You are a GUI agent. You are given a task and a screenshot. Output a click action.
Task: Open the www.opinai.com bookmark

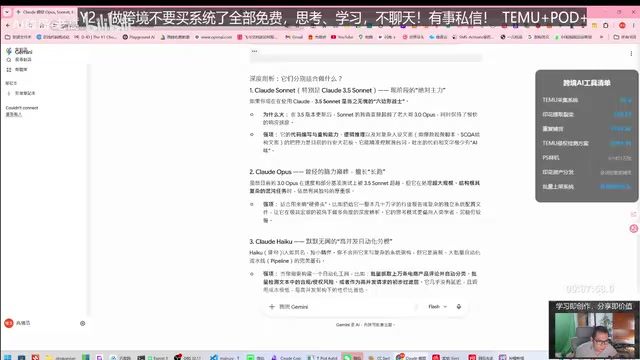(x=213, y=37)
